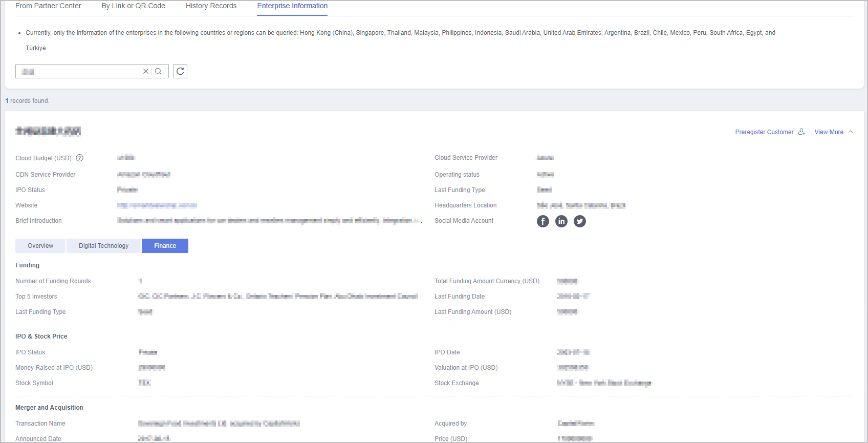The height and width of the screenshot is (443, 868).
Task: Open the company's Facebook page
Action: pos(543,221)
